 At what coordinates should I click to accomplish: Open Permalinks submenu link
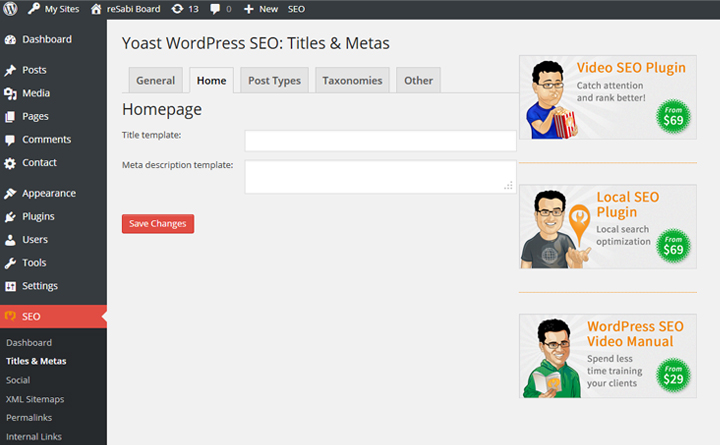point(29,418)
